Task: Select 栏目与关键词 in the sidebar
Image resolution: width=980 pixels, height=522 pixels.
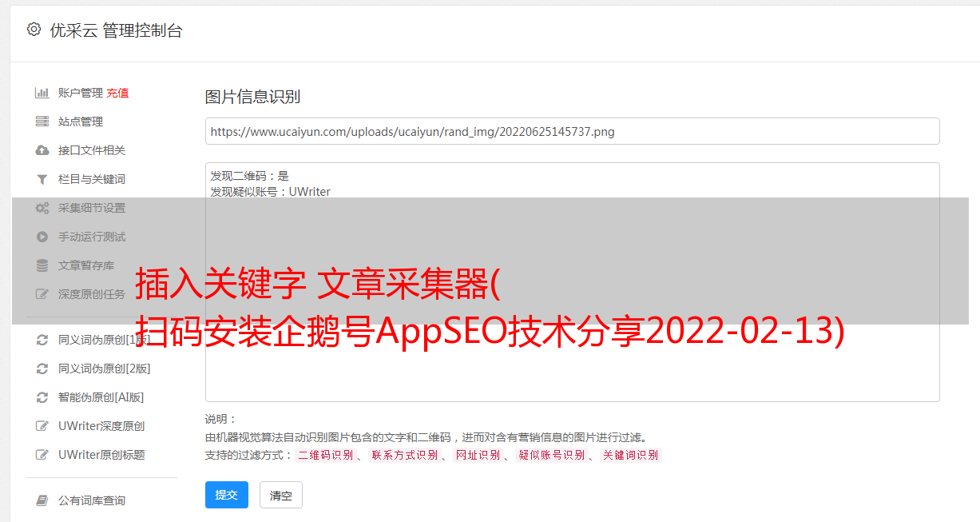Action: click(x=92, y=179)
